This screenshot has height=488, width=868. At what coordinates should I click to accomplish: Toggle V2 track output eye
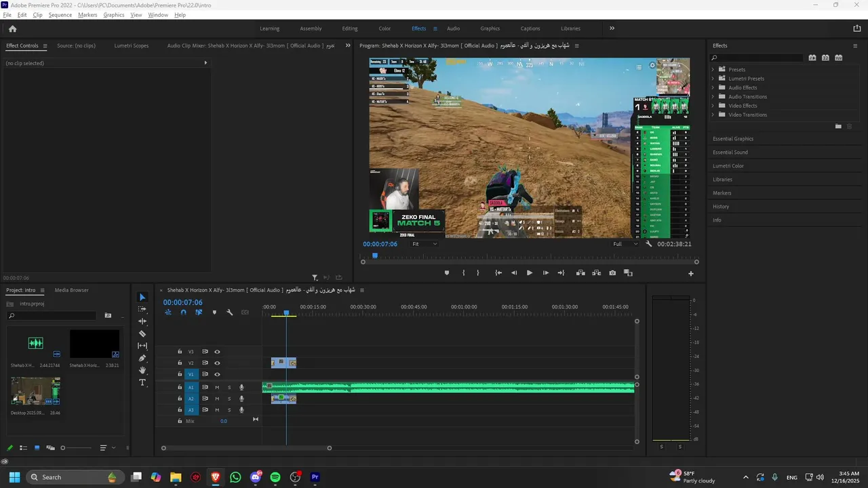(x=217, y=363)
